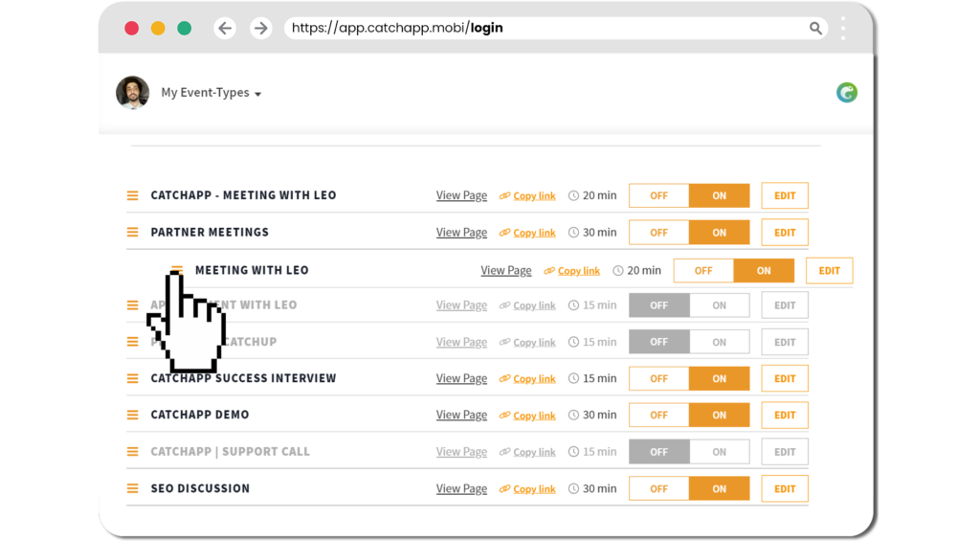Copy link for Catchapp - Meeting with Leo
980x541 pixels.
point(534,195)
